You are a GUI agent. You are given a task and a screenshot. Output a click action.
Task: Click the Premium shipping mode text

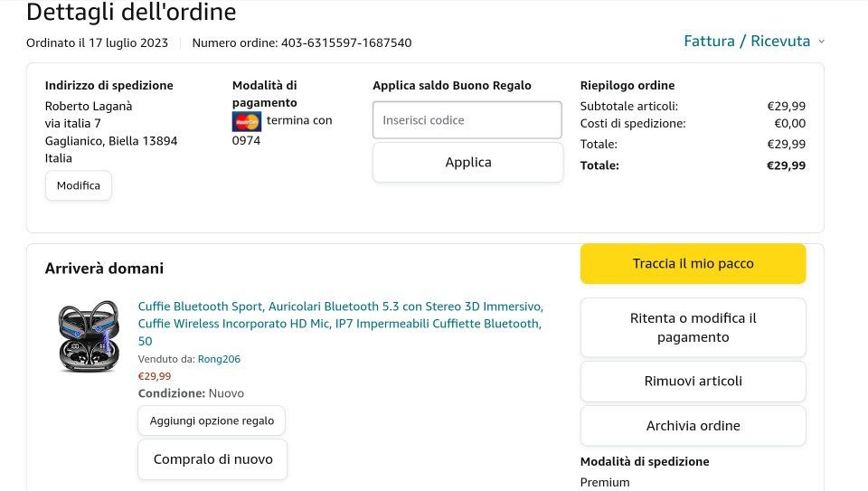(605, 482)
